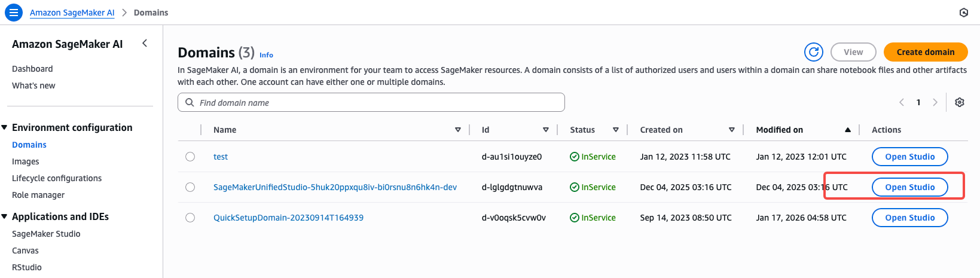
Task: Click the search magnifier icon
Action: click(x=190, y=102)
